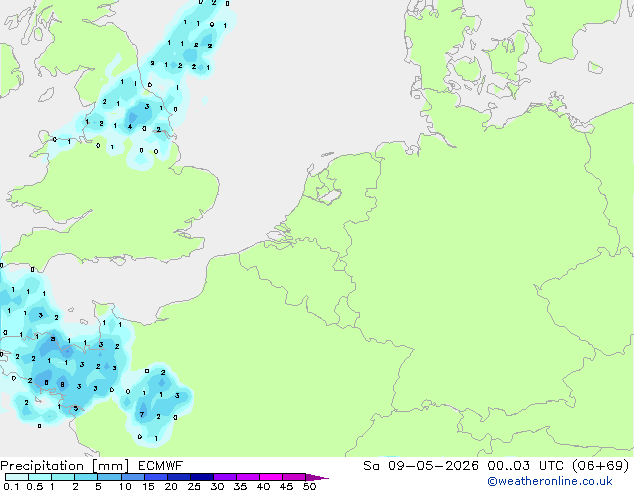Click the '0.5' legend scale label

tap(35, 486)
